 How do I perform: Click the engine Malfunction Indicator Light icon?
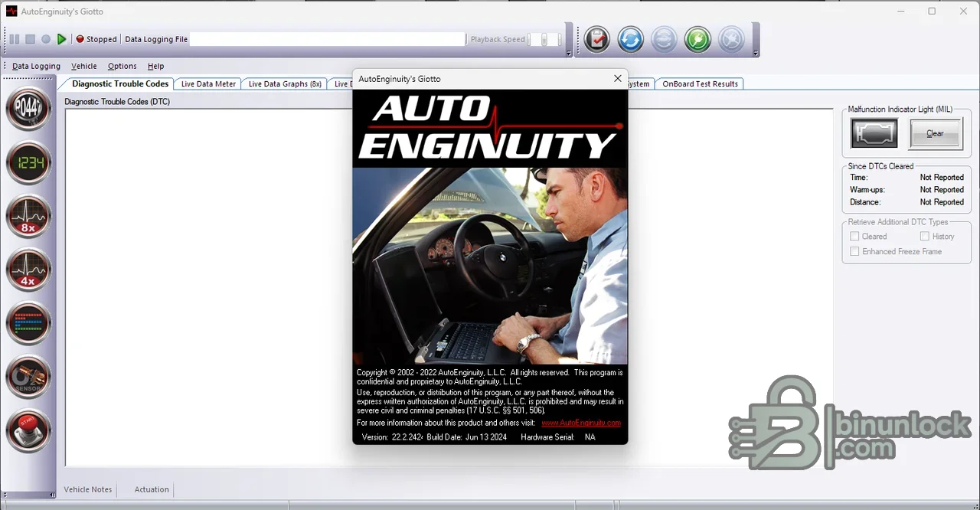coord(874,133)
